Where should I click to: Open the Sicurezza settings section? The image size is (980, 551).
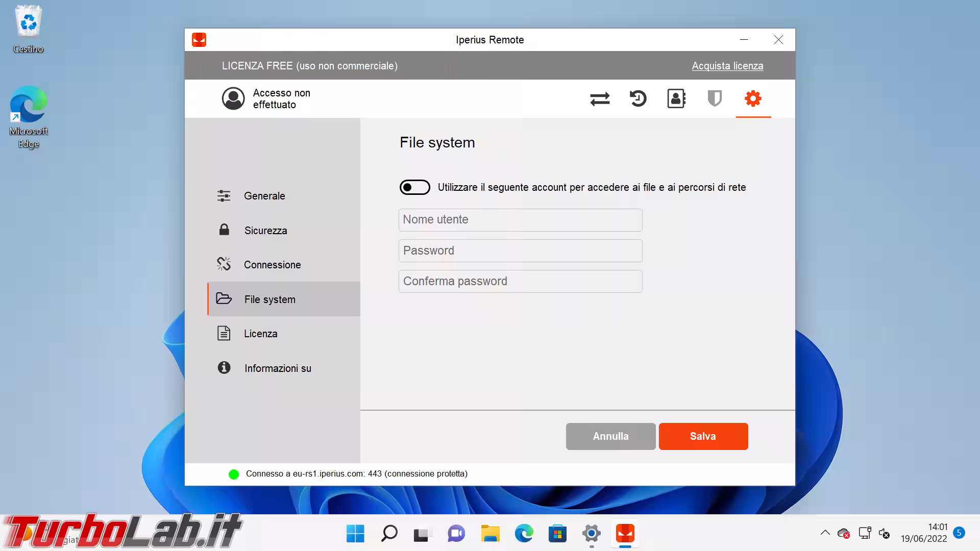pos(265,231)
